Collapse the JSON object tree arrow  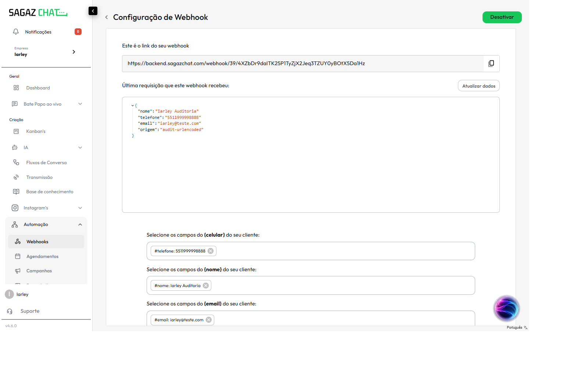pyautogui.click(x=133, y=106)
